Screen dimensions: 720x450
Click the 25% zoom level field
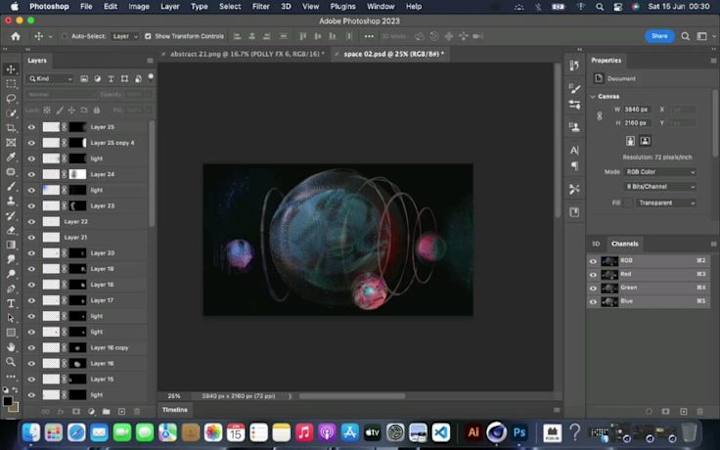(174, 396)
